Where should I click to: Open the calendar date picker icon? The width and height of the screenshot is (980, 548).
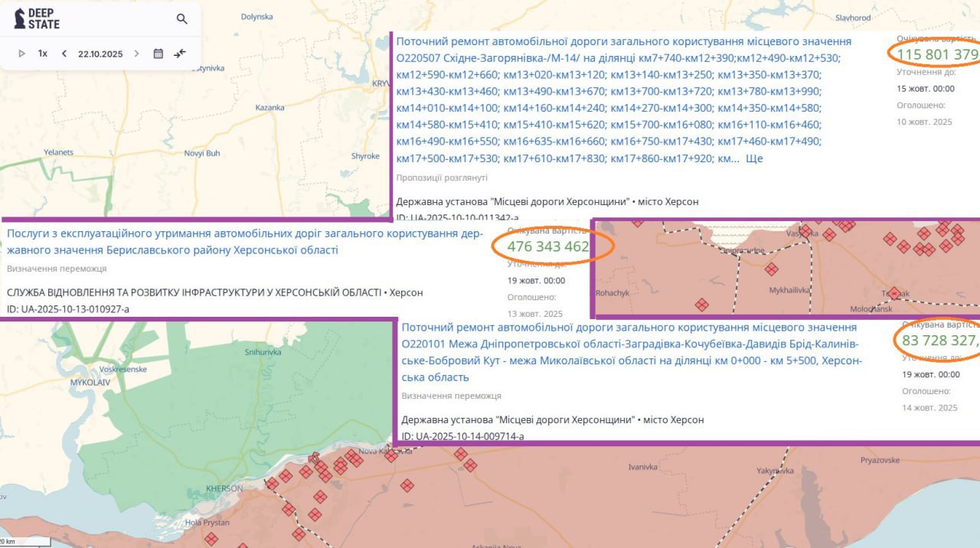pos(158,54)
